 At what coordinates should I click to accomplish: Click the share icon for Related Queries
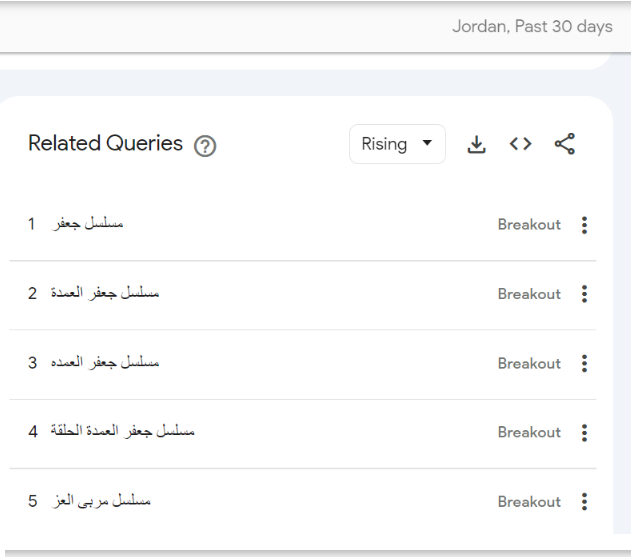coord(566,144)
